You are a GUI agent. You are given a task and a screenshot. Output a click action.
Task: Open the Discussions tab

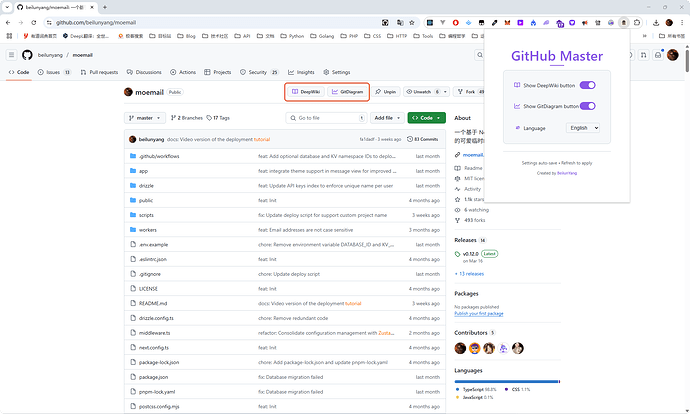144,72
